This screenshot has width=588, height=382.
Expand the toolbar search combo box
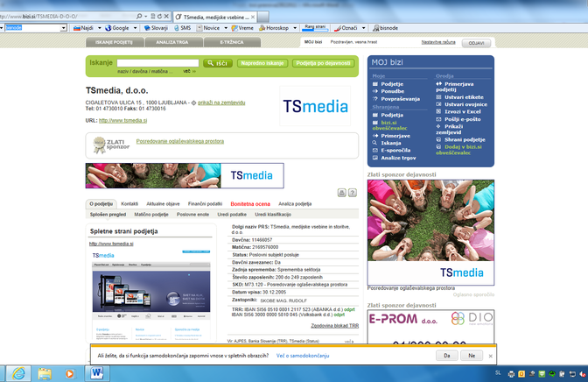[x=63, y=28]
